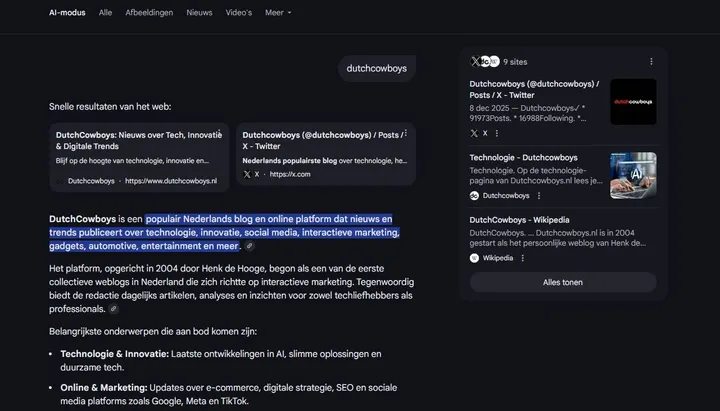Screen dimensions: 720x411
Task: Open the black dutchcowboys logo thumbnail
Action: coord(633,101)
